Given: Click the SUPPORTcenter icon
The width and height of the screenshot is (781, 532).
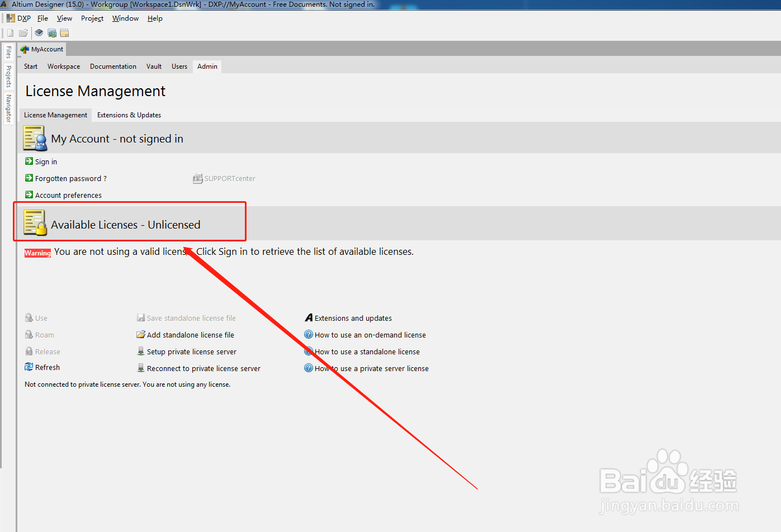Looking at the screenshot, I should point(197,179).
